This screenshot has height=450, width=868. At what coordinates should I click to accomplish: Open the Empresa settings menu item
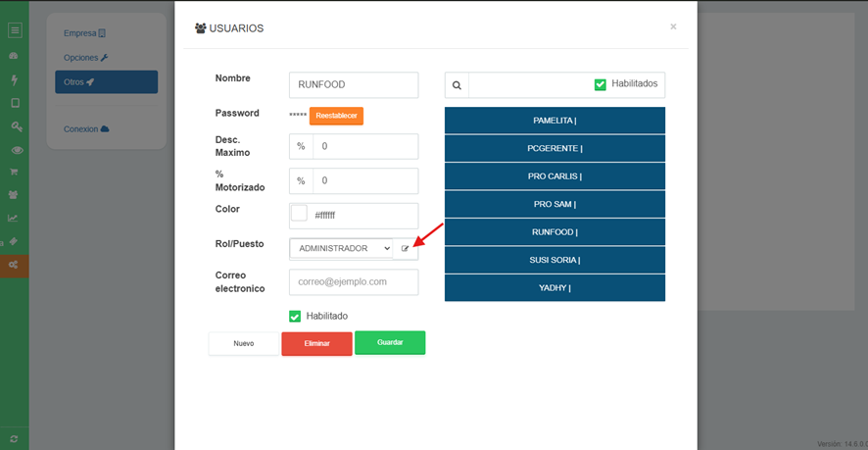[x=84, y=33]
